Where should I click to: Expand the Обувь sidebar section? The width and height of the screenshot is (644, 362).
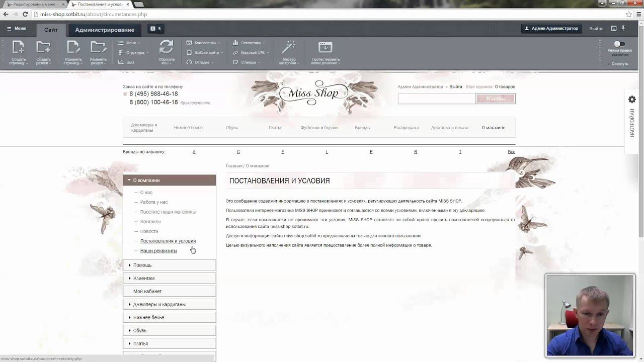pos(170,330)
